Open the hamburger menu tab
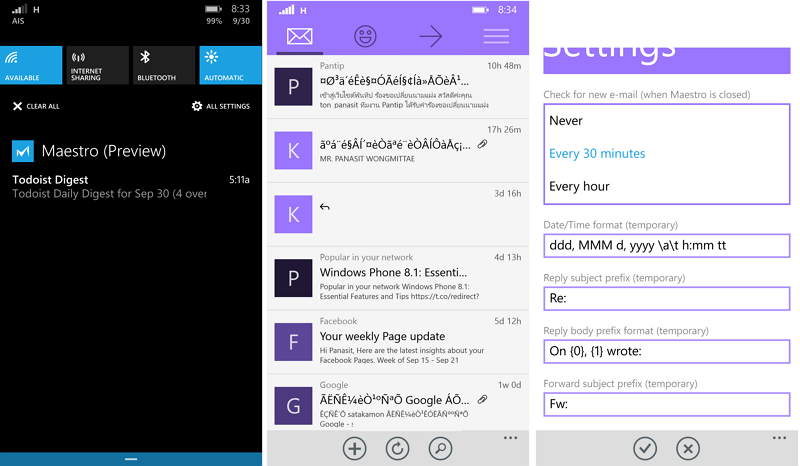The height and width of the screenshot is (466, 800). [x=496, y=36]
